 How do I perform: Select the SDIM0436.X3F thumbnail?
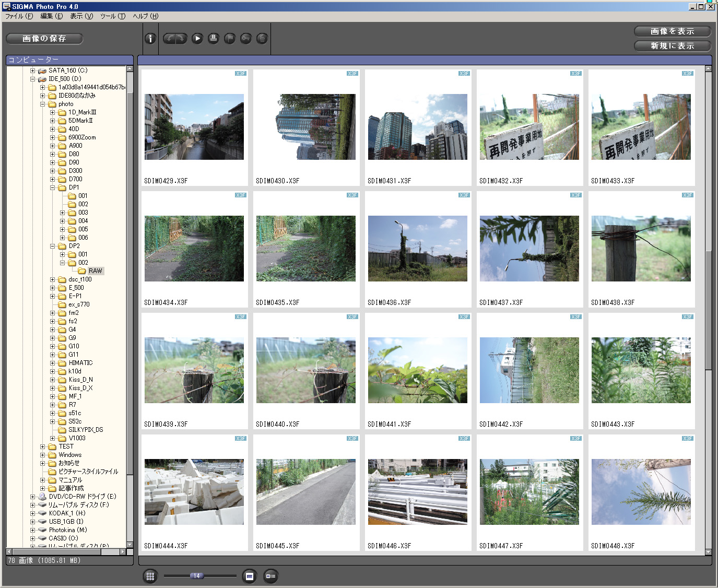click(x=417, y=248)
